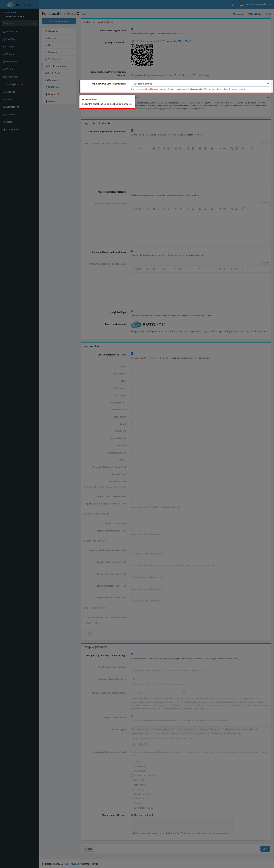Check Override success message checkbox
This screenshot has width=274, height=868.
(132, 191)
